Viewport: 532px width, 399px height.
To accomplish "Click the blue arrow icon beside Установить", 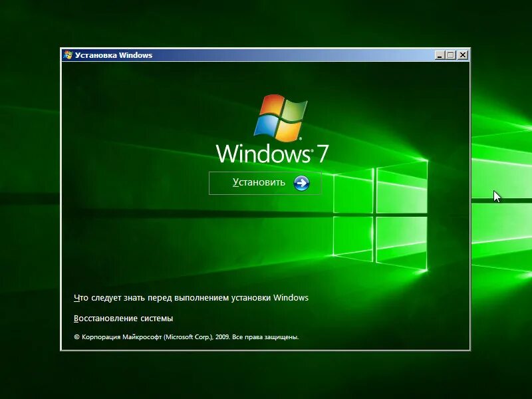I will (301, 184).
